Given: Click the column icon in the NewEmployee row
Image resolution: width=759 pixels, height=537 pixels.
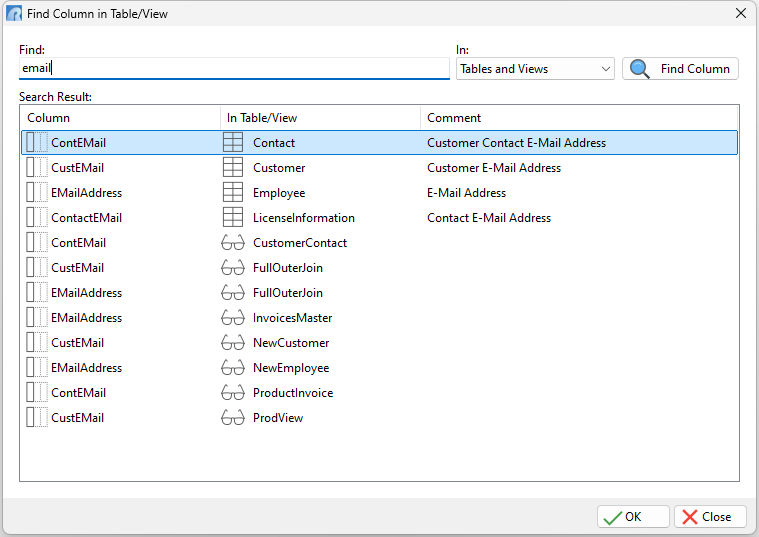Looking at the screenshot, I should pyautogui.click(x=37, y=368).
